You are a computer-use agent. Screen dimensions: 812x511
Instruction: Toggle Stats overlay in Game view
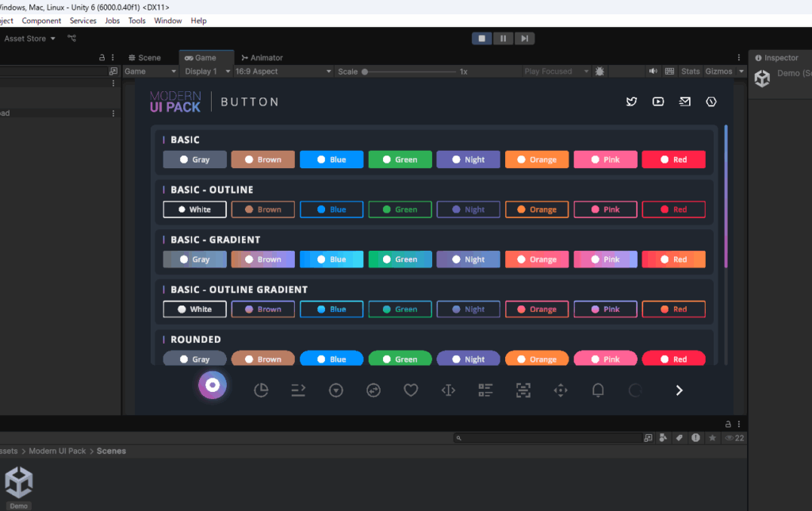[691, 71]
